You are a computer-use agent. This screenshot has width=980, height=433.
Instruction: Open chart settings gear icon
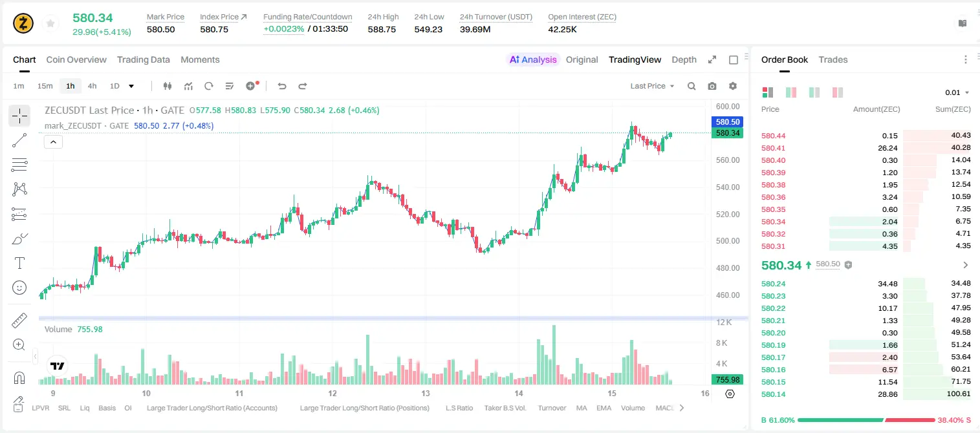[x=733, y=86]
